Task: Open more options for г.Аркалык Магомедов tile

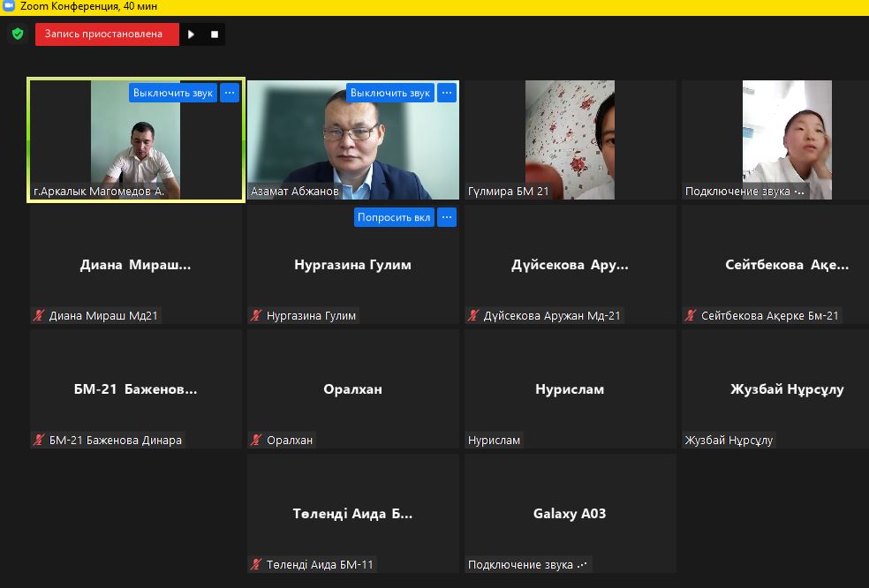Action: (x=230, y=93)
